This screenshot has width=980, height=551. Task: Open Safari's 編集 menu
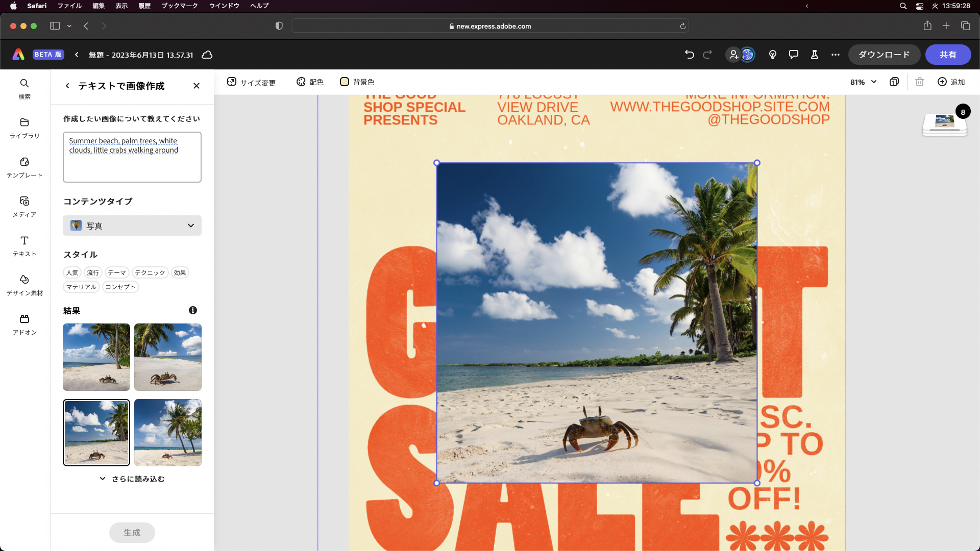97,6
